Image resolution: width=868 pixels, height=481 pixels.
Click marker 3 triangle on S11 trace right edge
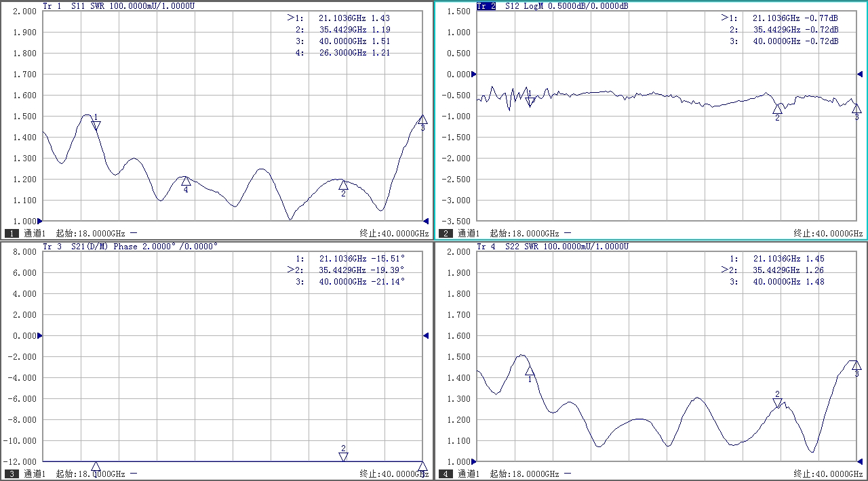click(422, 120)
